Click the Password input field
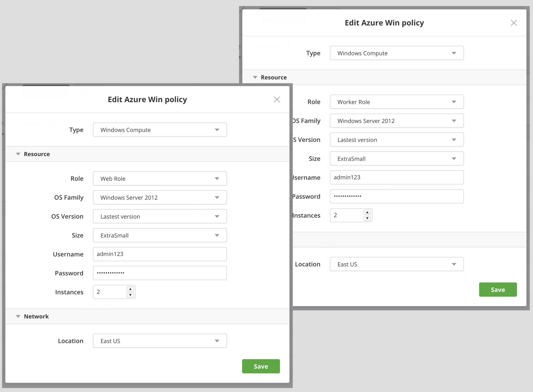The width and height of the screenshot is (533, 392). pos(160,272)
